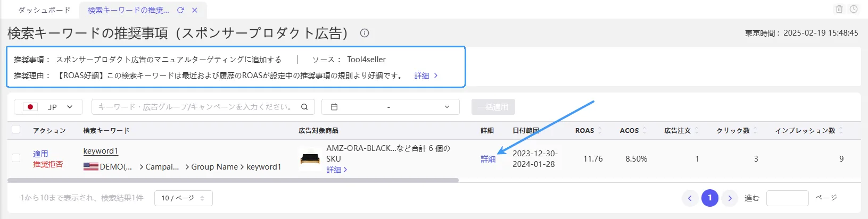Select the ACOS value 8.50%
The width and height of the screenshot is (868, 219).
[636, 159]
